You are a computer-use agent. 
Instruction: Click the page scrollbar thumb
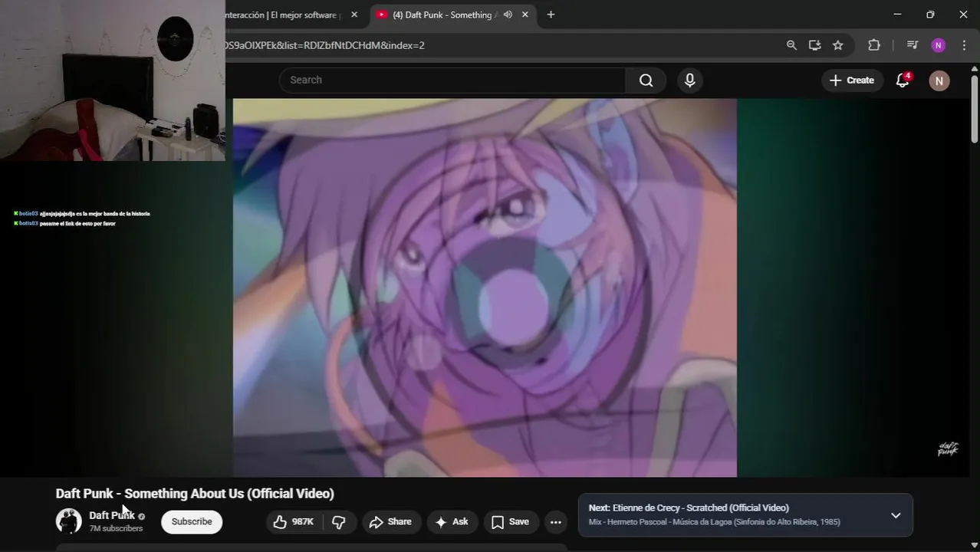tap(975, 108)
